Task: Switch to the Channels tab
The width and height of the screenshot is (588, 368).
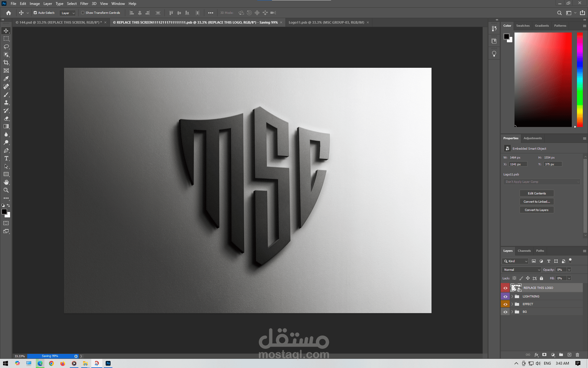Action: pos(524,251)
